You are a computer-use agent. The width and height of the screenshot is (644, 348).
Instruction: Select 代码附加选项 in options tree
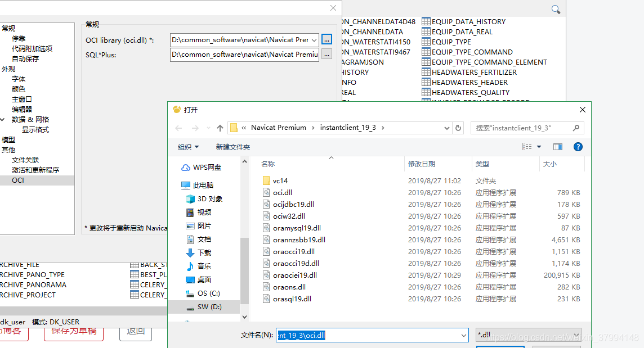[x=32, y=48]
